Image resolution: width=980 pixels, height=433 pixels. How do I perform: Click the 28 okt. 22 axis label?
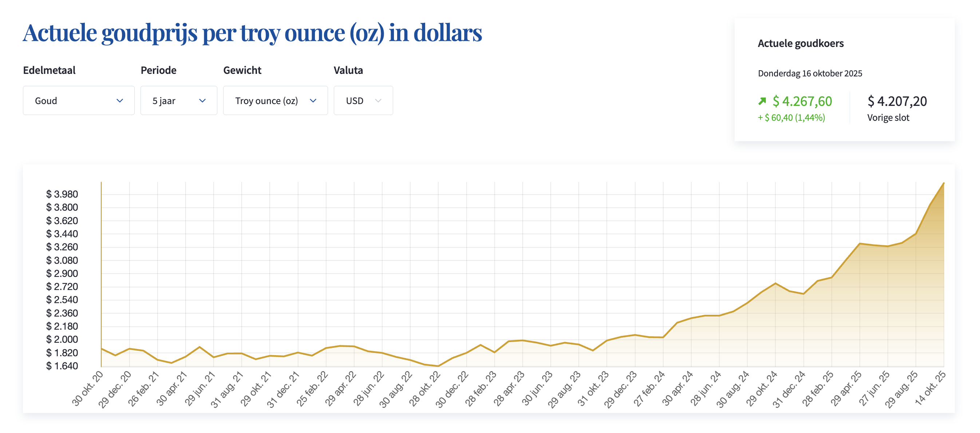(x=425, y=389)
